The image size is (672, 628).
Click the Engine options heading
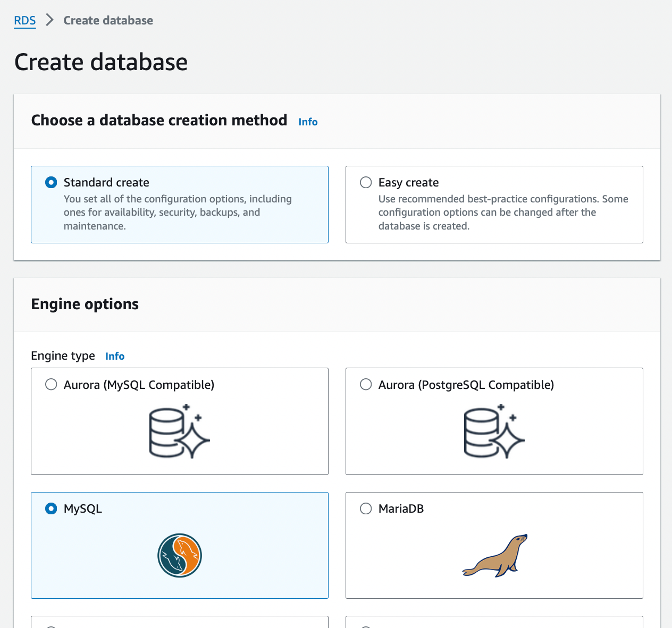85,304
